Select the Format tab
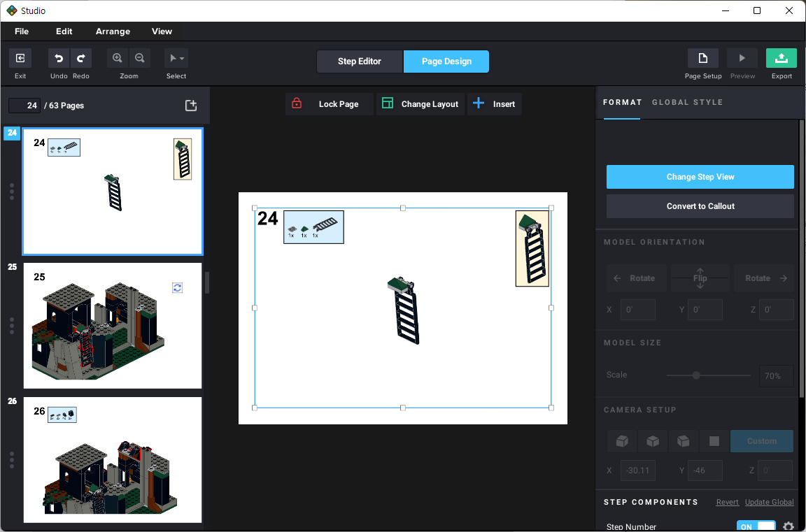Screen dimensions: 806x532 point(622,102)
